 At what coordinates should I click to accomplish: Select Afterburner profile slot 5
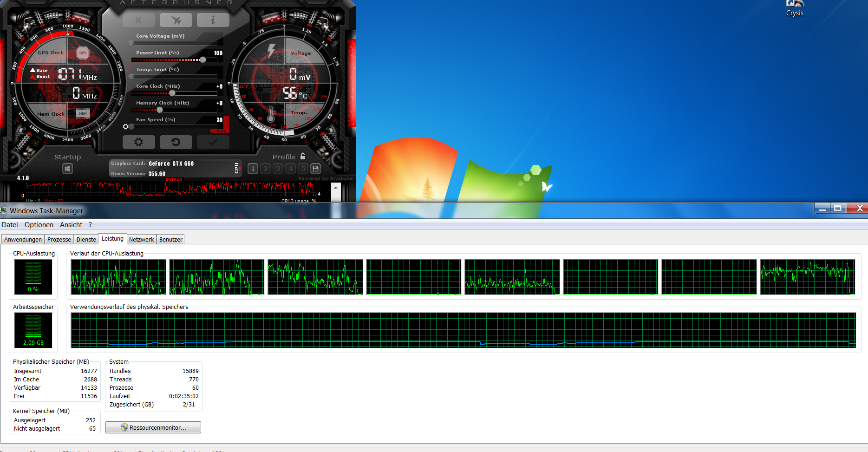(x=303, y=169)
